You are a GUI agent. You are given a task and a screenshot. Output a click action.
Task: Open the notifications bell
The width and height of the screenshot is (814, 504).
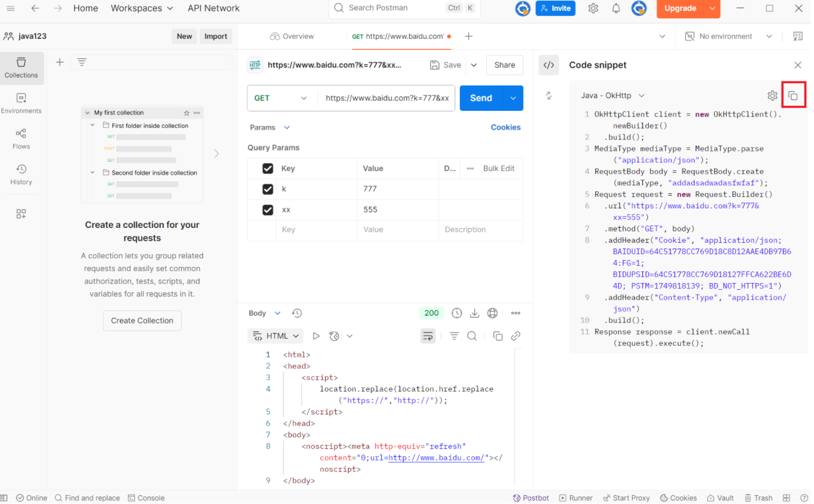pyautogui.click(x=616, y=8)
